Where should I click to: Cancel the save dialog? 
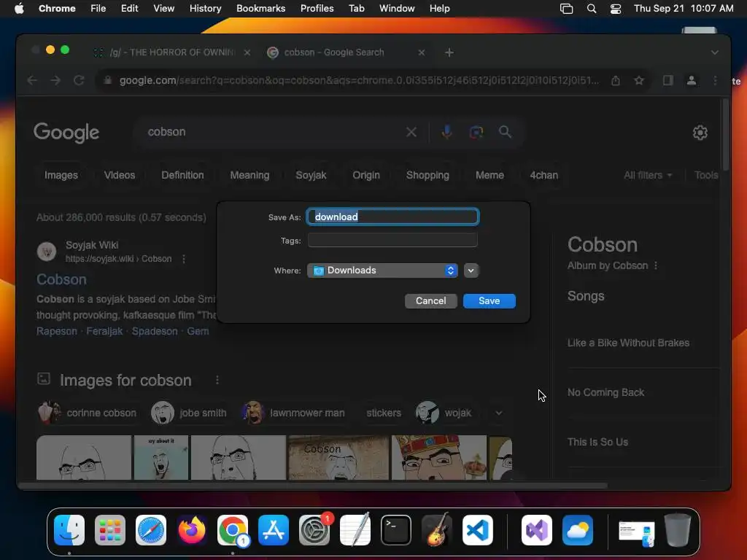[430, 301]
